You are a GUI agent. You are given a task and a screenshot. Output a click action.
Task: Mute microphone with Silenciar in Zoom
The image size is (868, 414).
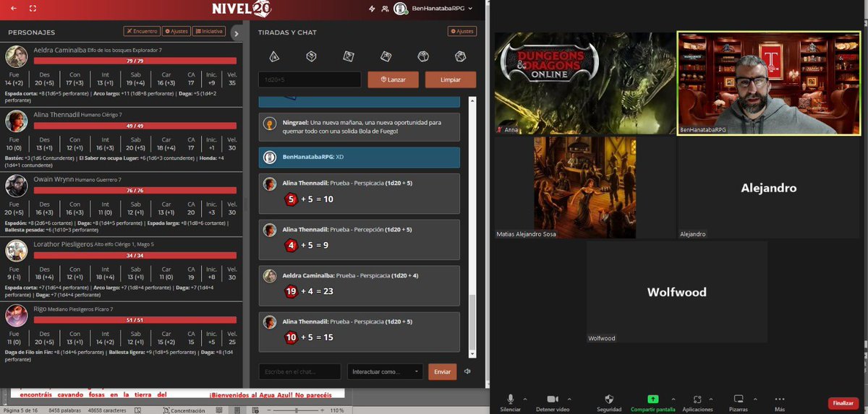[x=510, y=402]
